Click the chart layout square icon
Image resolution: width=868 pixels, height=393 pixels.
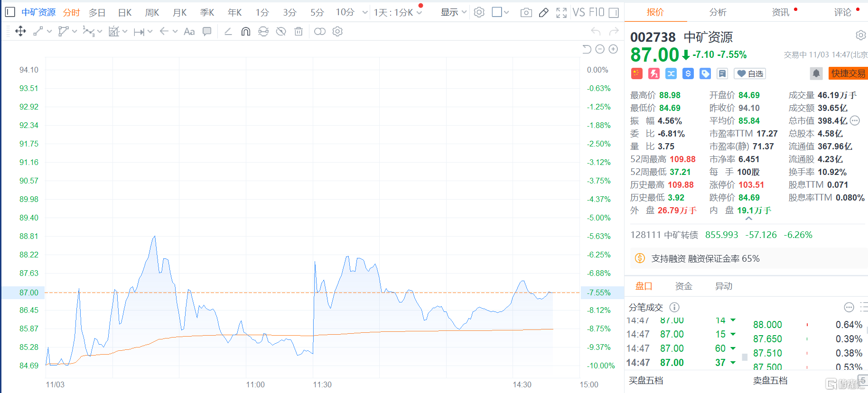click(497, 12)
